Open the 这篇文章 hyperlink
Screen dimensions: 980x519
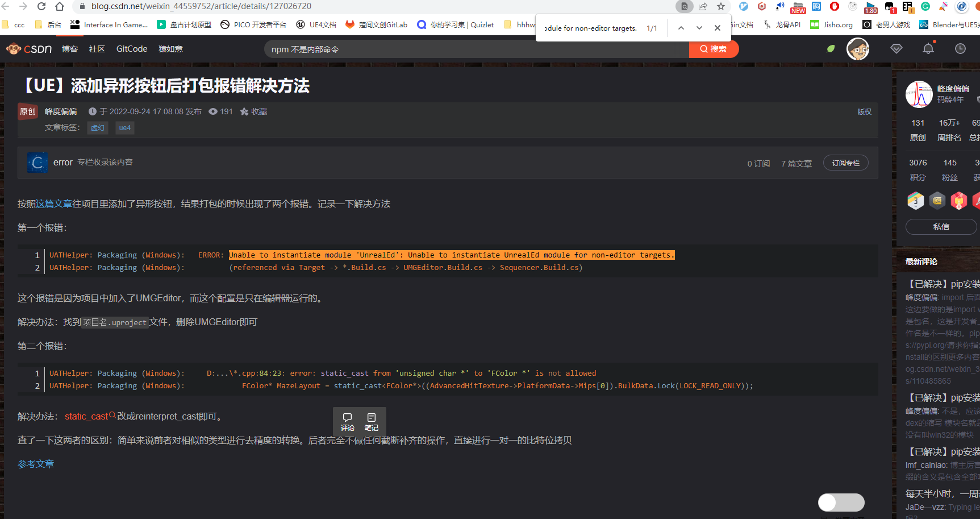54,204
